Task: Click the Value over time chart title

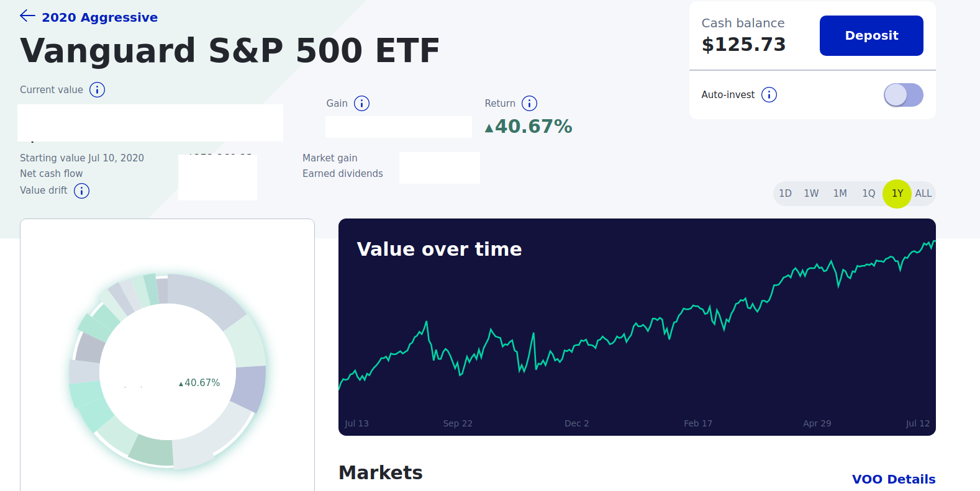Action: pos(439,250)
